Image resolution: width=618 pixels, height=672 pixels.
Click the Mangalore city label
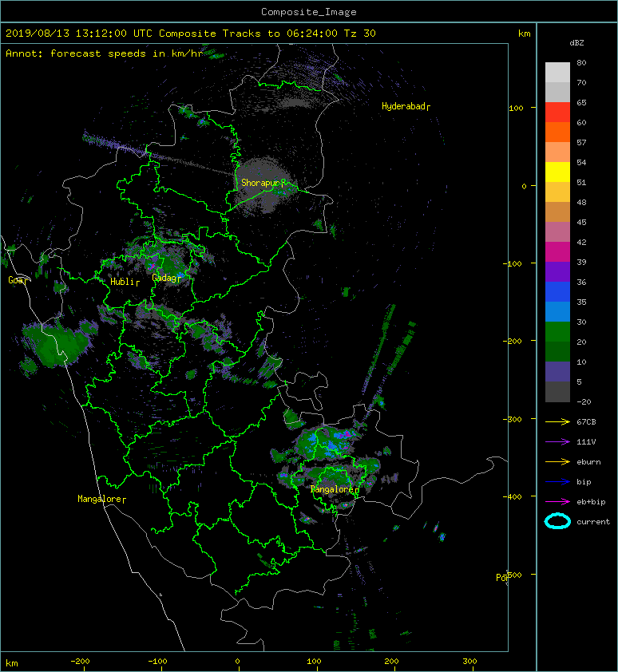(100, 499)
